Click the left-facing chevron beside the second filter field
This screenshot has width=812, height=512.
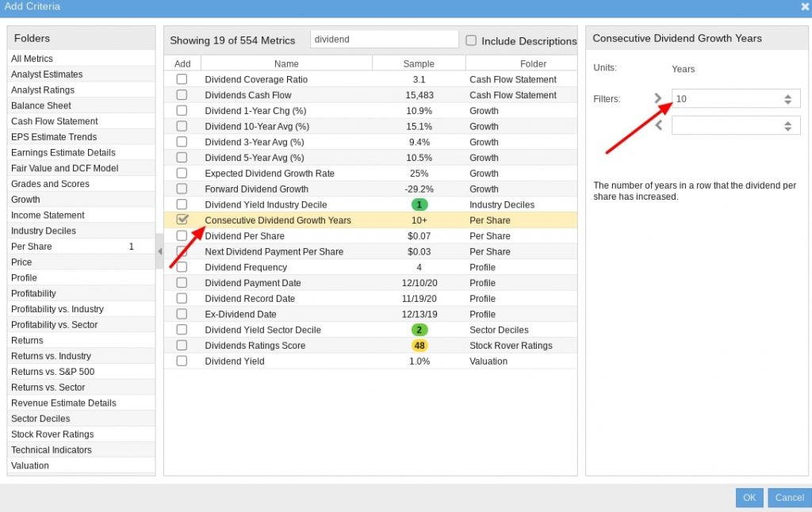[x=659, y=125]
